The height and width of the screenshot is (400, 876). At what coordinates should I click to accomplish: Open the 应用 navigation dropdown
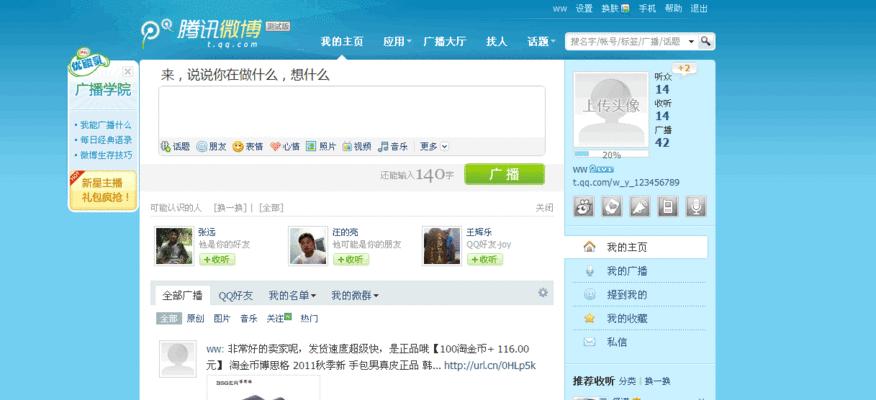tap(397, 41)
